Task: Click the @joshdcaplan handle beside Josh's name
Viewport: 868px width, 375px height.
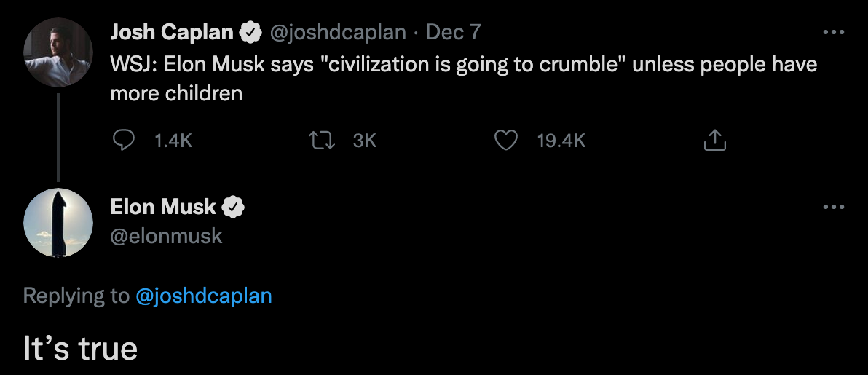Action: point(339,33)
